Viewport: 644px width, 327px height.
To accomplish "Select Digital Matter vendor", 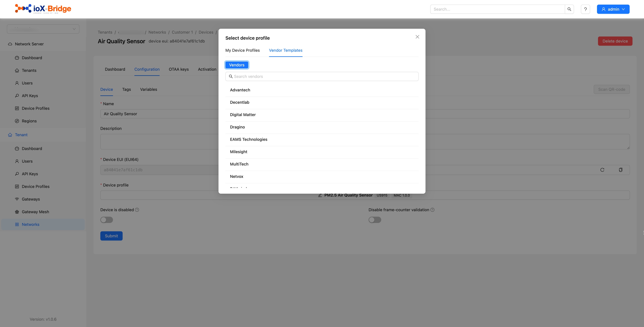I will [x=322, y=115].
